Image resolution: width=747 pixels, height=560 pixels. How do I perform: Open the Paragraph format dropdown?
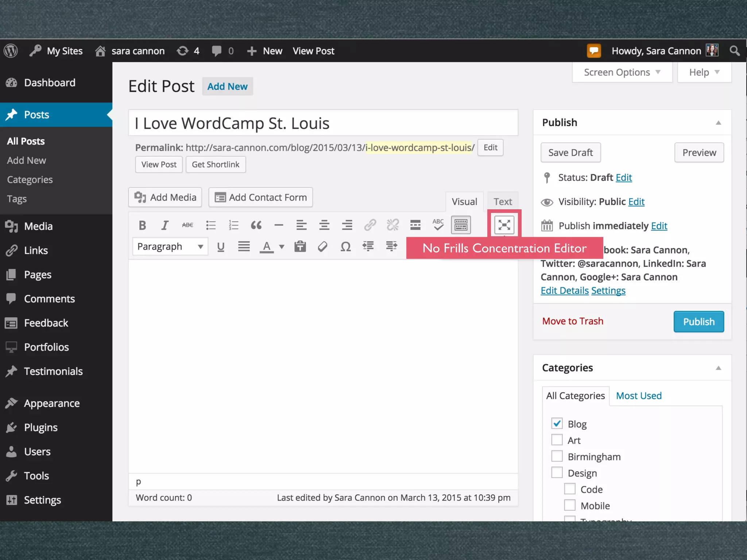pyautogui.click(x=170, y=247)
